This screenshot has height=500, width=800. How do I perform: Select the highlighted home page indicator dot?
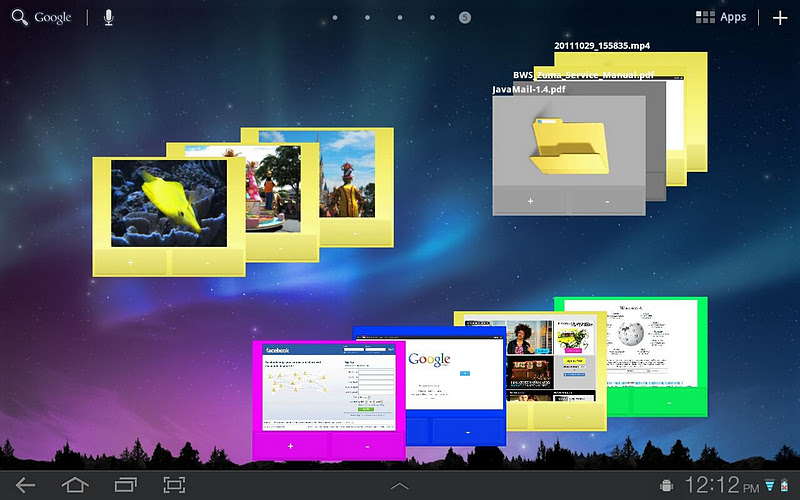click(465, 18)
